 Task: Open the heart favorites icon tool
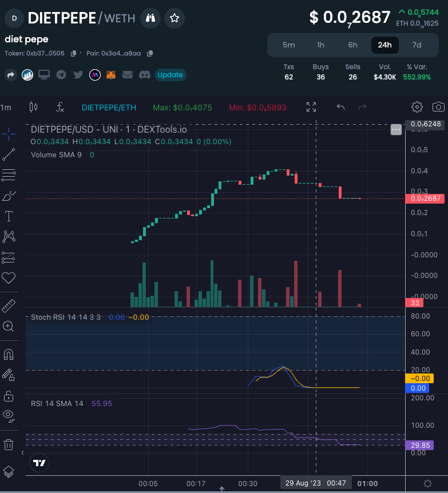[x=9, y=278]
